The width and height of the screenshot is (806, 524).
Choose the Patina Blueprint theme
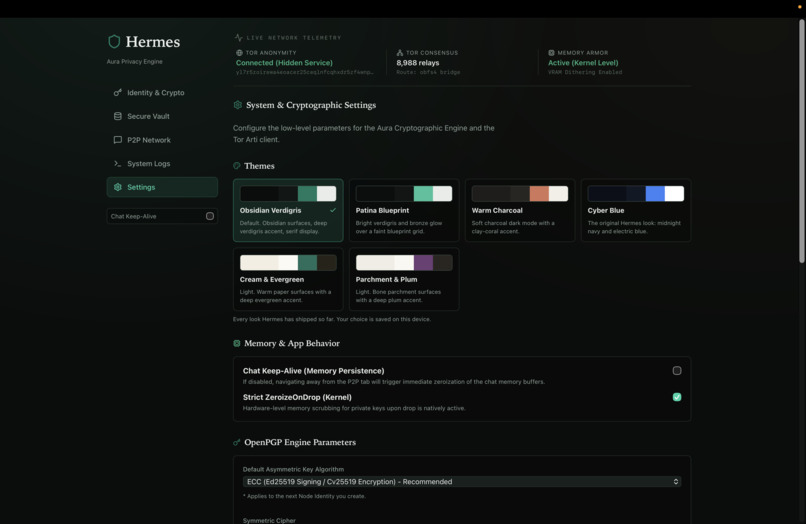click(x=404, y=210)
